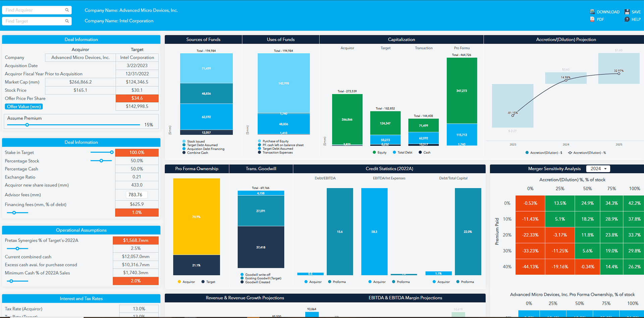Click the Financing fees 1.0% cell

pos(137,213)
